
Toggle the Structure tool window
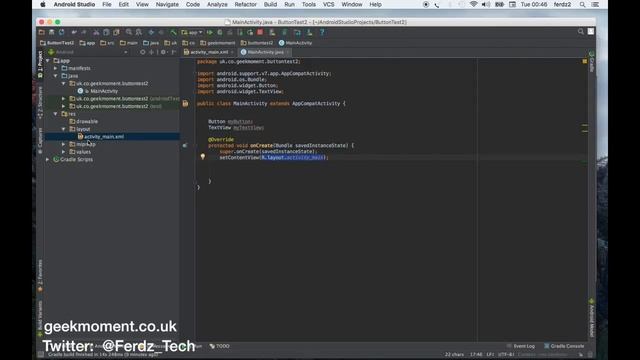click(40, 103)
